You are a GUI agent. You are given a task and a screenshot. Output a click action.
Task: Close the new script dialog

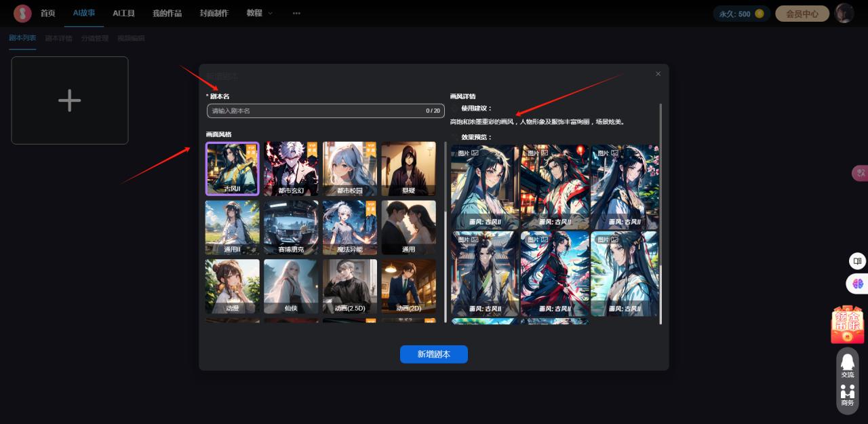[658, 74]
